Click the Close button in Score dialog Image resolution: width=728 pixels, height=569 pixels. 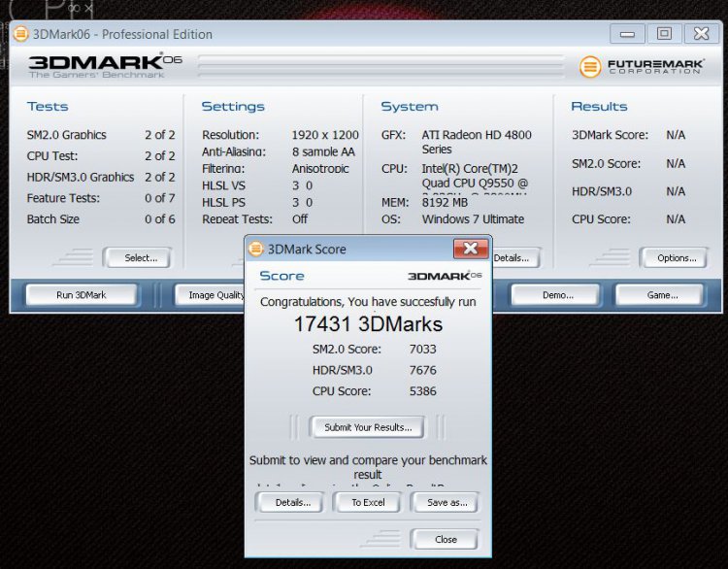coord(445,539)
